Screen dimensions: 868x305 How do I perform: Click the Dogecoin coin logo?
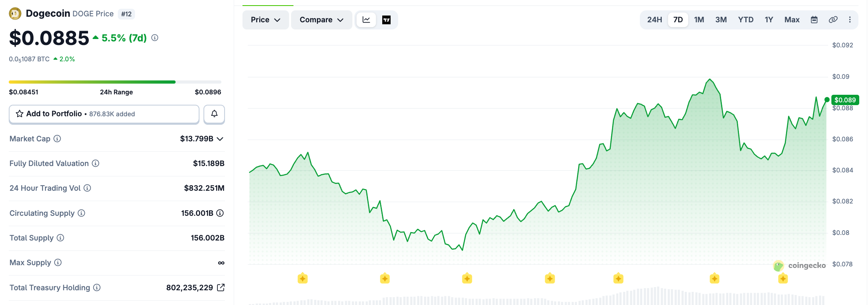click(x=15, y=14)
